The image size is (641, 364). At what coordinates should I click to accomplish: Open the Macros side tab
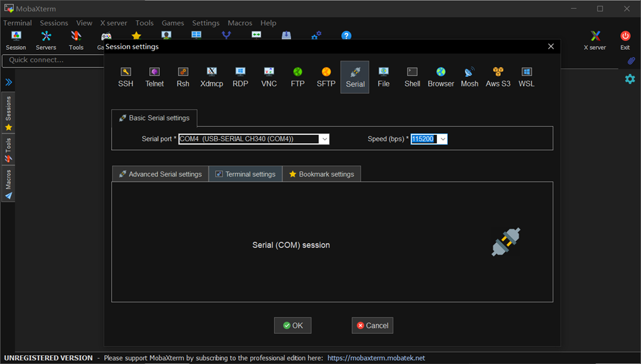pyautogui.click(x=8, y=184)
